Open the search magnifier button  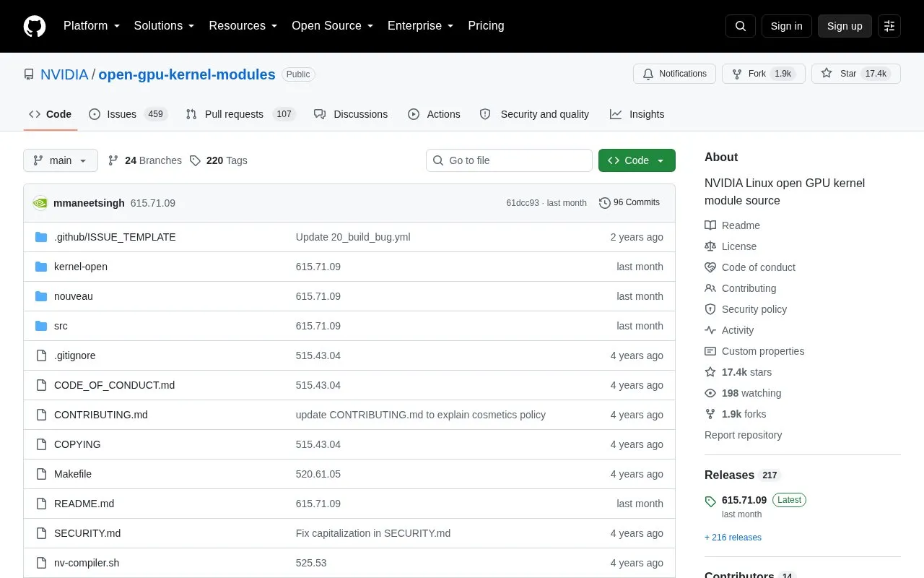pyautogui.click(x=741, y=26)
